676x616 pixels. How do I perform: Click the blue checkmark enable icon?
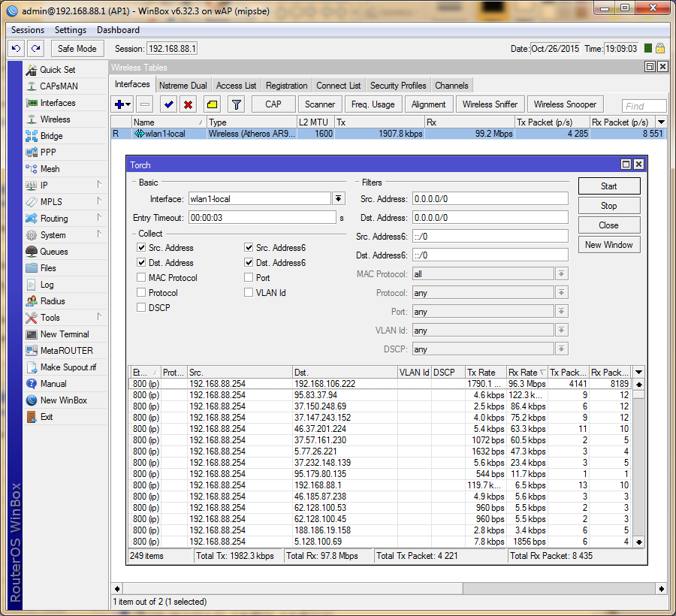point(168,104)
